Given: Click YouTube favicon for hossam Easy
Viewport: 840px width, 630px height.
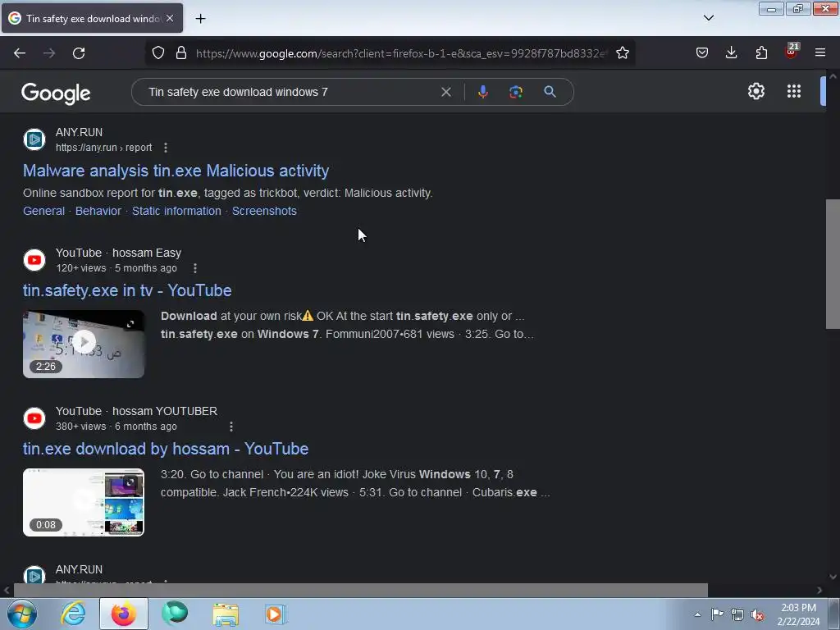Looking at the screenshot, I should click(34, 260).
